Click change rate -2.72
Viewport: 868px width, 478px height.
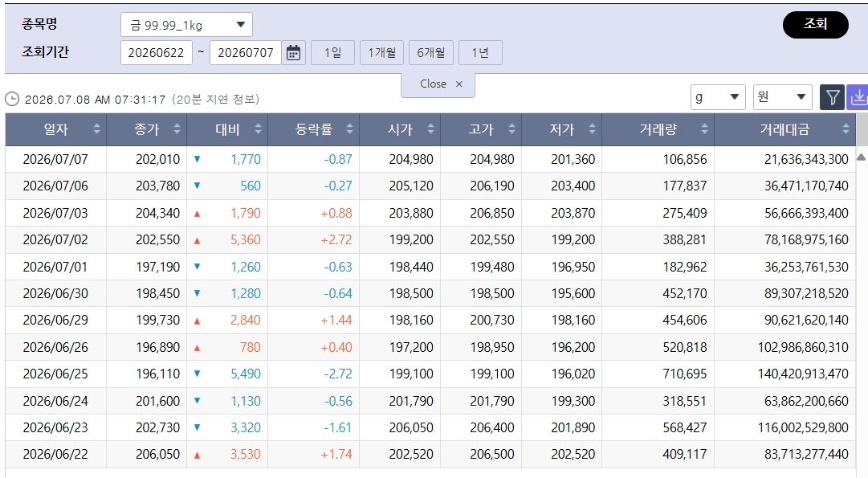[338, 374]
